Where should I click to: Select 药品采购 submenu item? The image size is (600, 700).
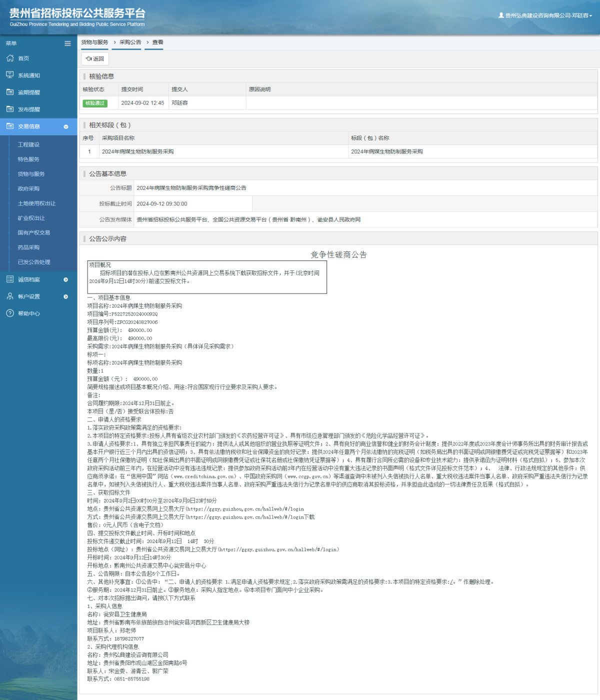pos(28,247)
